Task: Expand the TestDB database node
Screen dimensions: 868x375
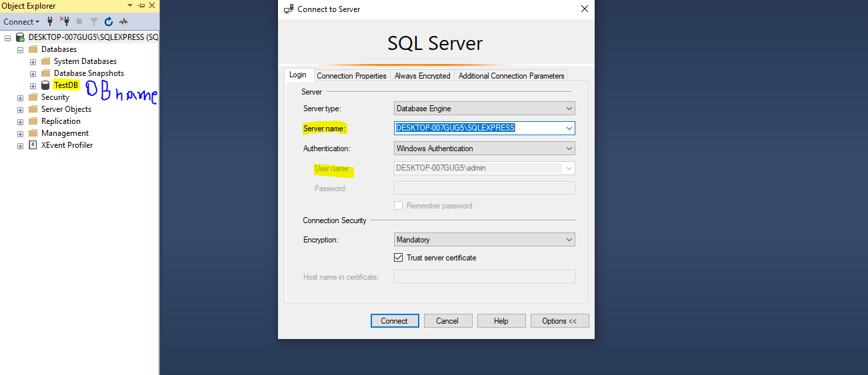Action: (33, 86)
